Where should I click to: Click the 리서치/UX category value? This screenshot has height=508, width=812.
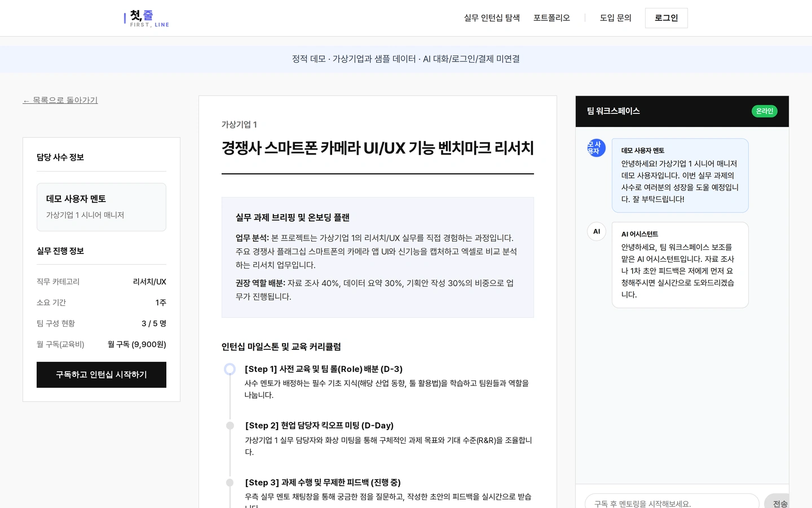click(x=149, y=282)
